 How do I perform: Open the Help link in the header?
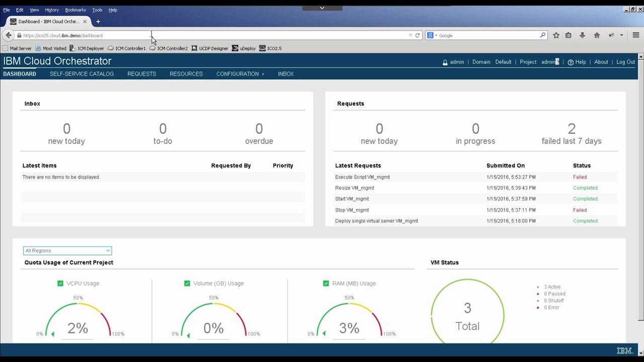click(x=577, y=62)
